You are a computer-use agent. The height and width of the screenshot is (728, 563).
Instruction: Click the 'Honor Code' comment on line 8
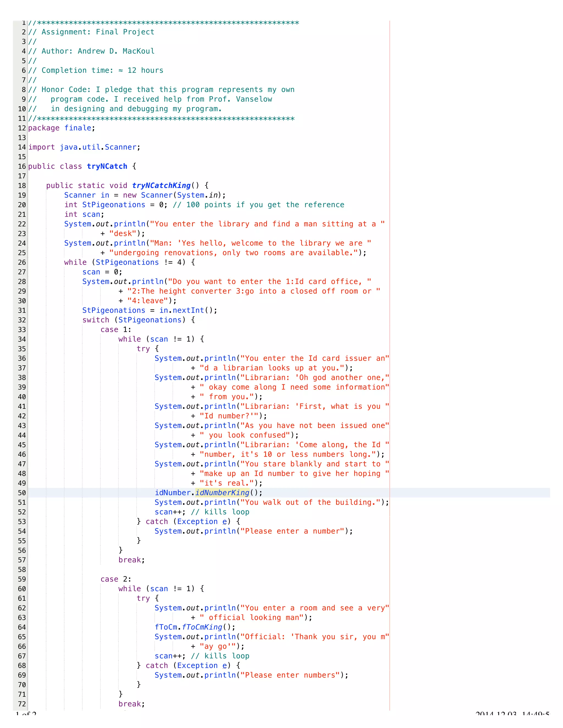pos(161,90)
